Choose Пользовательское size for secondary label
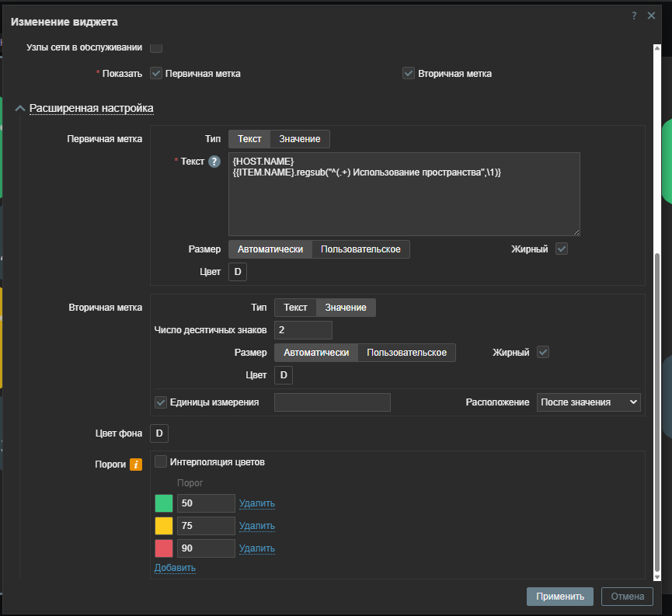The image size is (672, 616). [406, 353]
